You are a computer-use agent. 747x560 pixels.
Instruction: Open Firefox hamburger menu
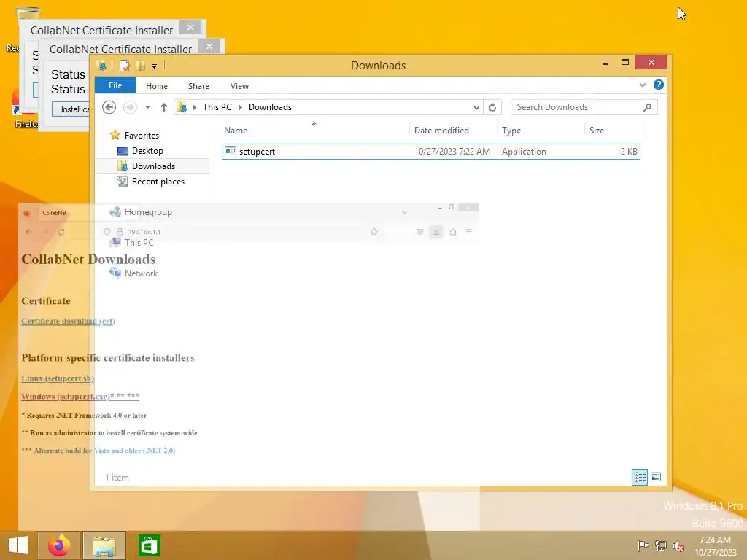click(x=469, y=231)
